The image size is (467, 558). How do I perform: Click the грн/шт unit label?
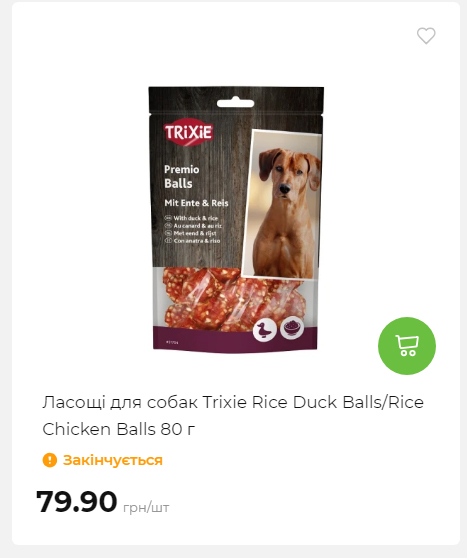click(146, 507)
